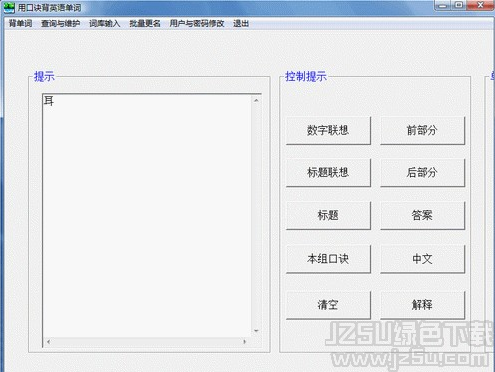Click the 耳 text in hint box
The height and width of the screenshot is (372, 495).
coord(49,101)
